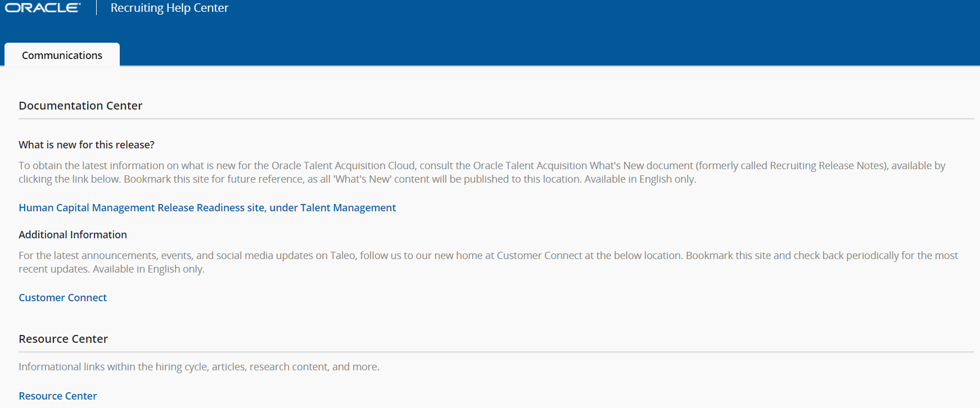Image resolution: width=980 pixels, height=408 pixels.
Task: Click the line starting 'clicking the link below'
Action: pos(357,179)
